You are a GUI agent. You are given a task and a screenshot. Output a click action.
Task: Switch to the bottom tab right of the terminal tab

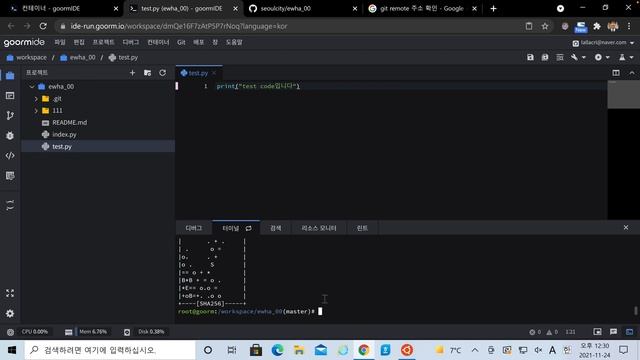[x=276, y=228]
